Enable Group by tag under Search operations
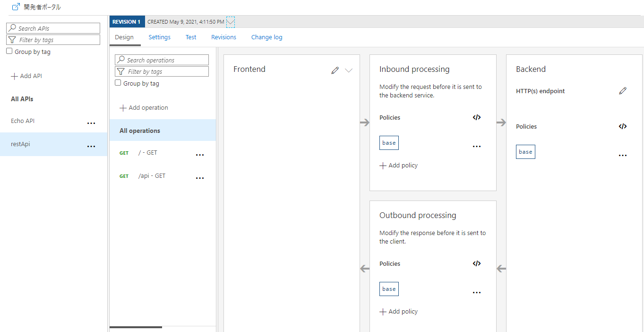This screenshot has height=332, width=644. point(118,83)
